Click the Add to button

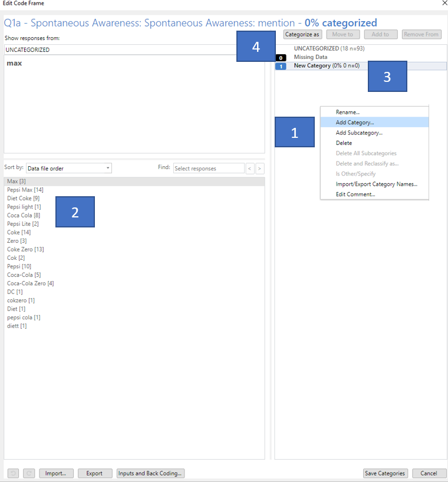coord(381,34)
